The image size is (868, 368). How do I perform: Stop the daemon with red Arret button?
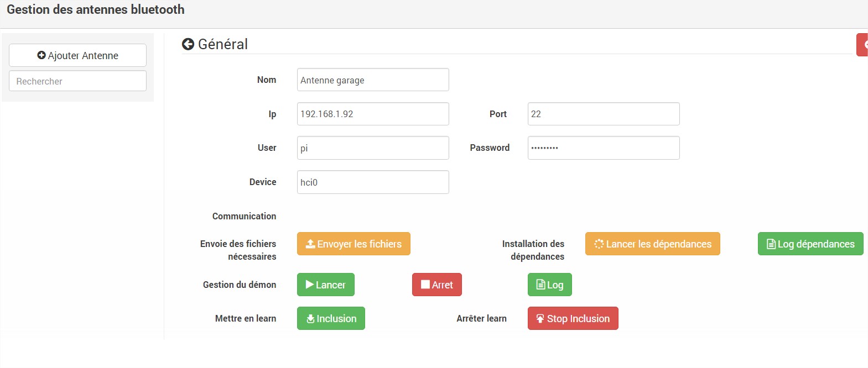coord(437,285)
